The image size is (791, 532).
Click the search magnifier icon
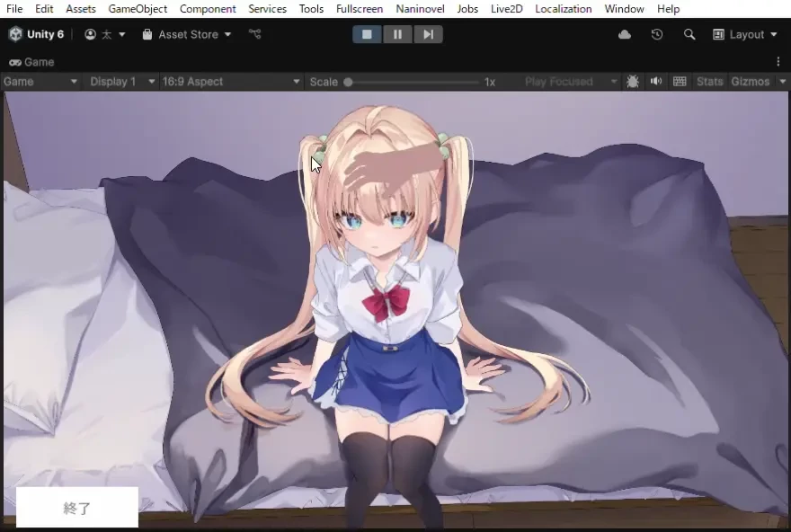pos(689,34)
